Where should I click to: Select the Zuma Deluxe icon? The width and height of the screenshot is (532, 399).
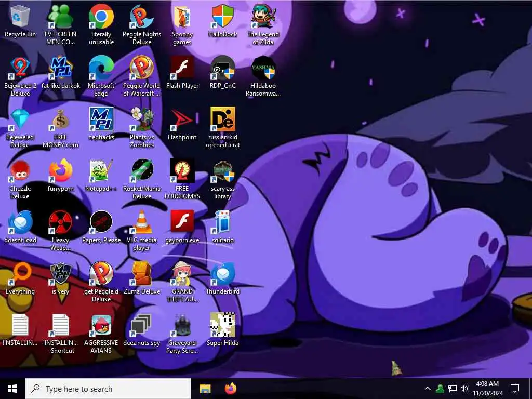142,274
